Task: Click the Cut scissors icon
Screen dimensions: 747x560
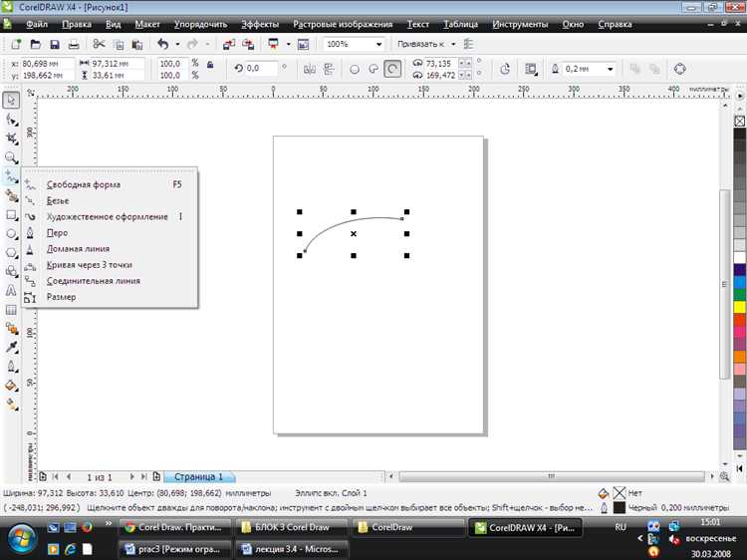Action: (x=99, y=44)
